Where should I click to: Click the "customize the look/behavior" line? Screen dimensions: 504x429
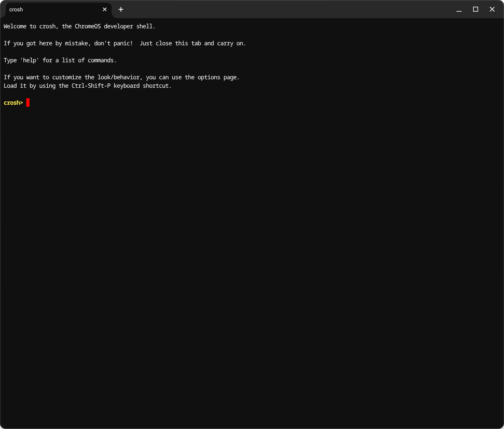[122, 77]
